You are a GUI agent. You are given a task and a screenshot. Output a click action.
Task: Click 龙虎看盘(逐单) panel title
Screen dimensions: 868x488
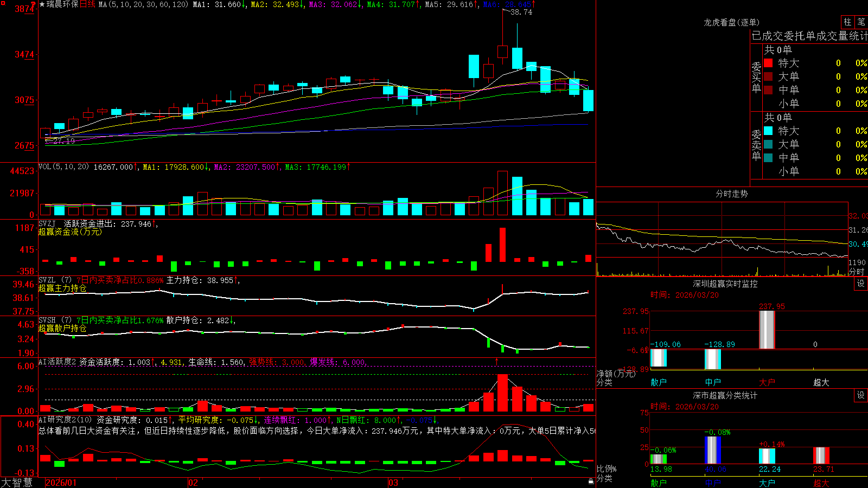(x=731, y=22)
